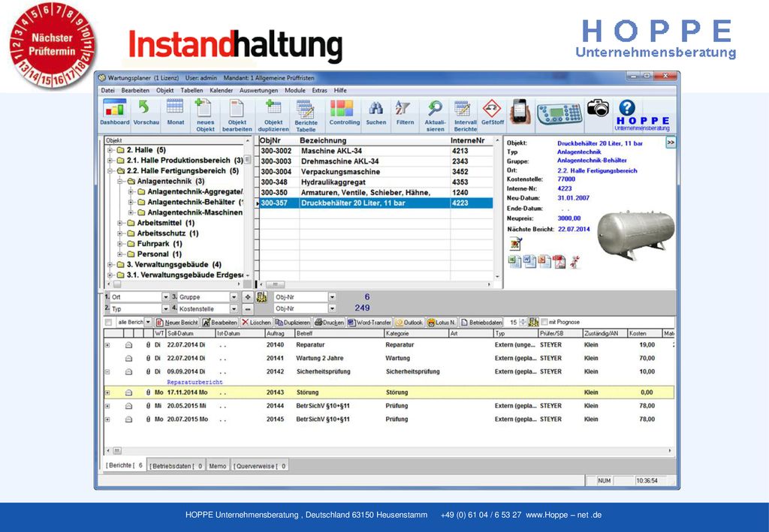Expand the '2. Halle (5)' tree node
This screenshot has width=769, height=532.
click(x=110, y=150)
